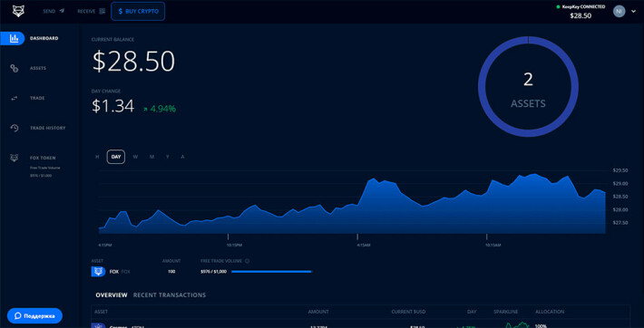Click the Sparkline column header
Viewport: 644px width, 328px height.
[x=505, y=312]
